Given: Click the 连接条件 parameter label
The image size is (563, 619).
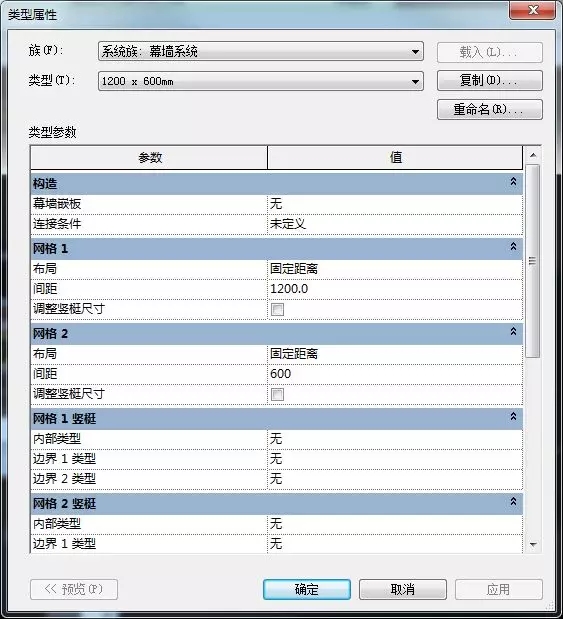Looking at the screenshot, I should (57, 224).
